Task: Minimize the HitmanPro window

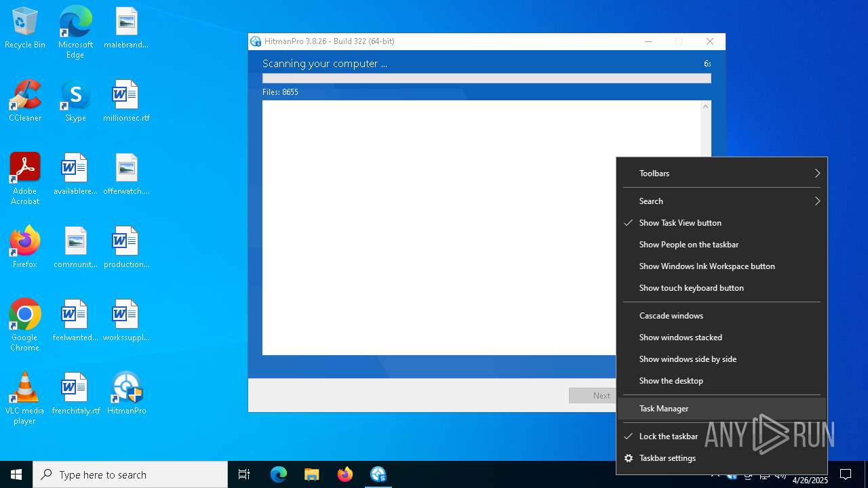Action: pos(648,41)
